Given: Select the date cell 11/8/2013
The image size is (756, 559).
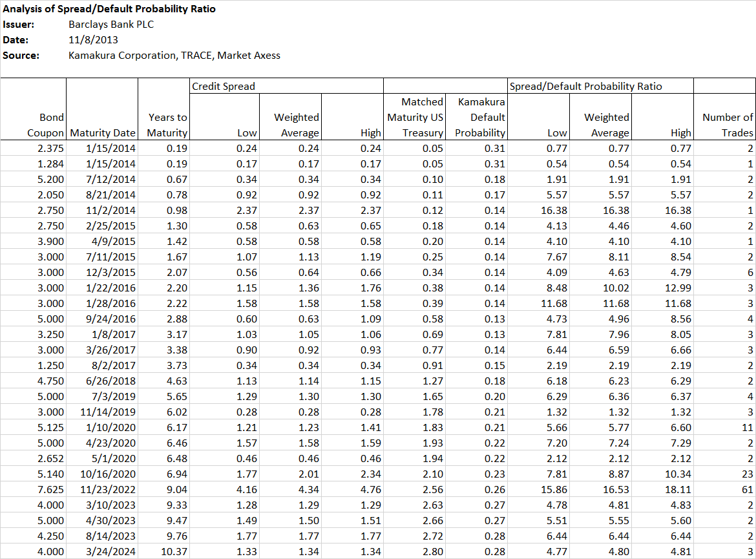Looking at the screenshot, I should point(93,39).
